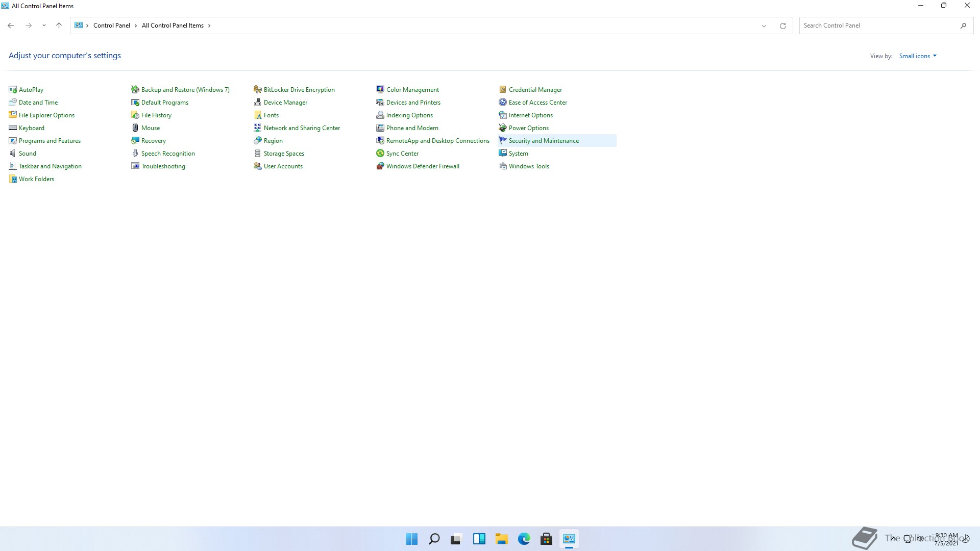Screen dimensions: 980x551
Task: Open the AutoPlay icon
Action: (x=13, y=90)
